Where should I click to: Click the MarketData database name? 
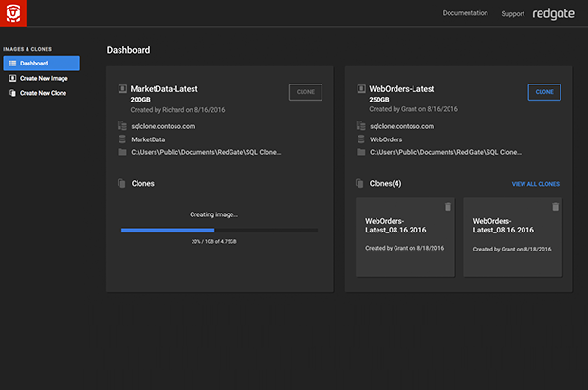click(x=148, y=139)
